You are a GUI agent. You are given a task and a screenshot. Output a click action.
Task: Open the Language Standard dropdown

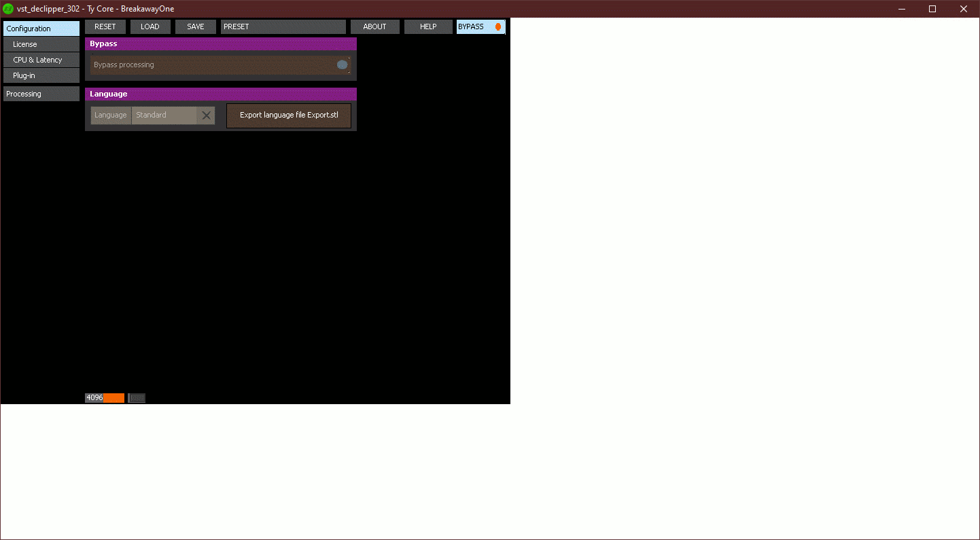click(164, 115)
